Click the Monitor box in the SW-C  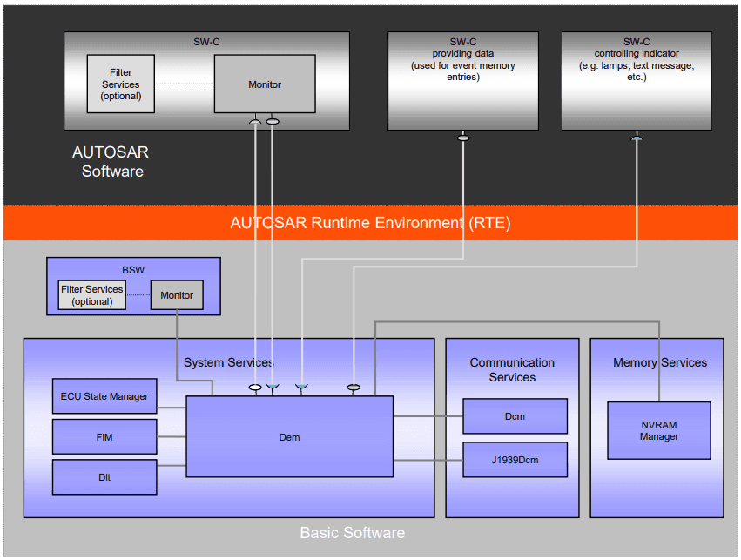[265, 84]
